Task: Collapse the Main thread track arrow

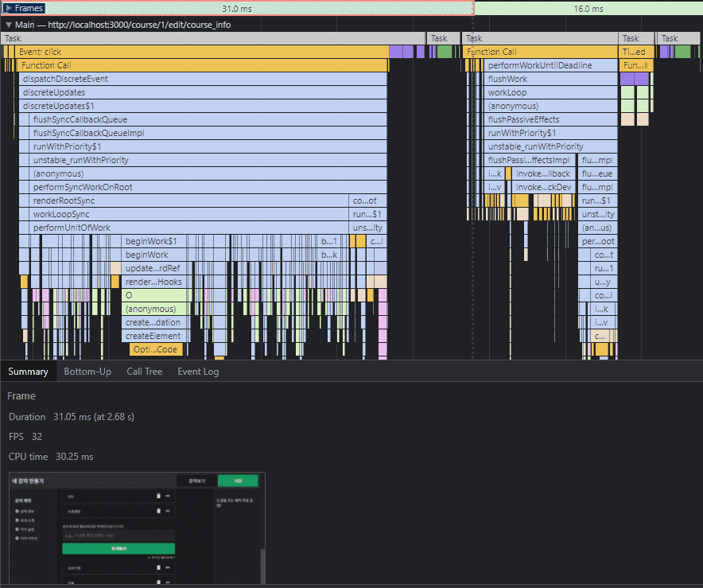Action: click(9, 25)
